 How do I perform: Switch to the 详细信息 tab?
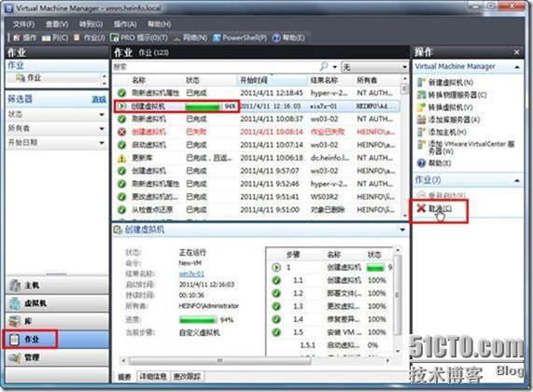[x=153, y=376]
